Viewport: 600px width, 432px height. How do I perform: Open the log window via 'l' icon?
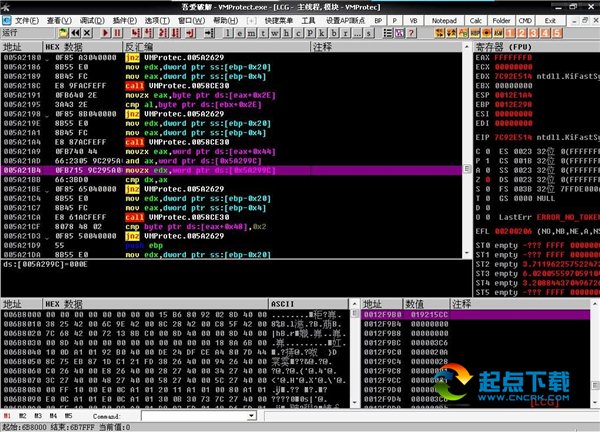click(228, 33)
